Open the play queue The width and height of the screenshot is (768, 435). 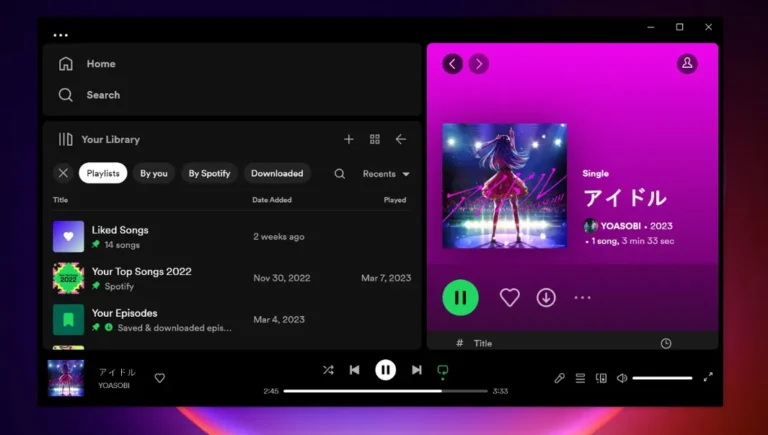click(580, 378)
